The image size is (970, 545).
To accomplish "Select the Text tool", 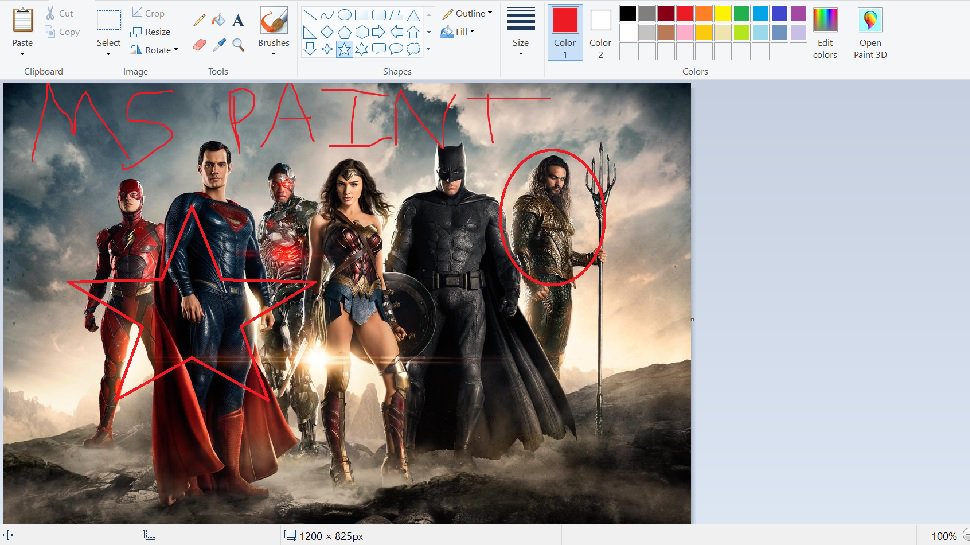I will (x=238, y=20).
